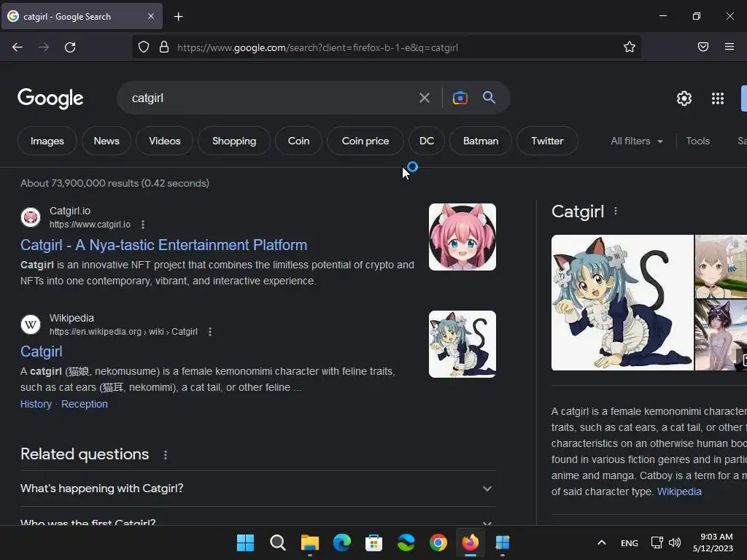The height and width of the screenshot is (560, 747).
Task: Click the padlock site security icon
Action: (164, 47)
